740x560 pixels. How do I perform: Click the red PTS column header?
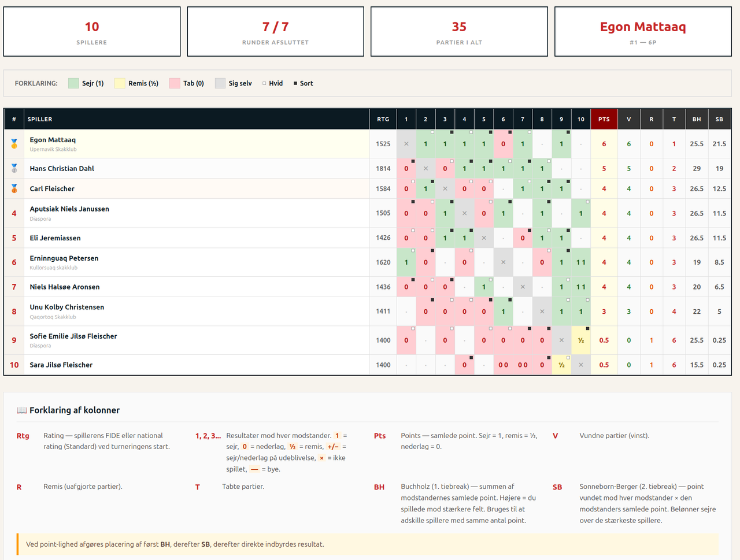[604, 119]
